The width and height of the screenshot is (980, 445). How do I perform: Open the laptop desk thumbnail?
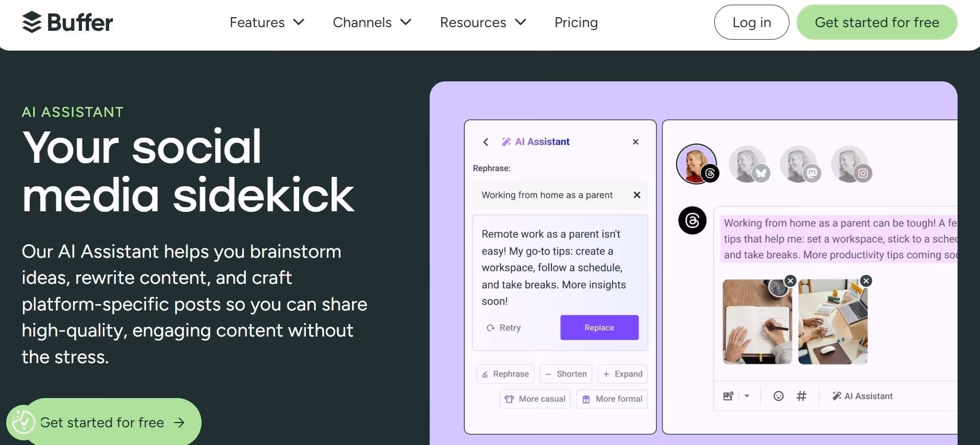click(x=833, y=321)
